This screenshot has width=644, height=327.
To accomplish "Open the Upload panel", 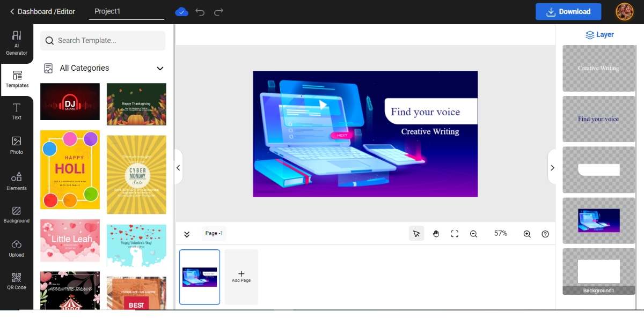I will coord(17,248).
